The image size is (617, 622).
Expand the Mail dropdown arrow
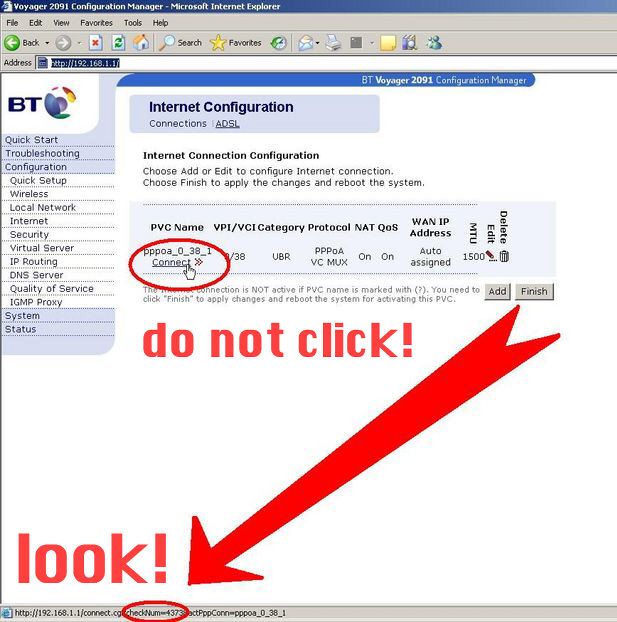317,43
